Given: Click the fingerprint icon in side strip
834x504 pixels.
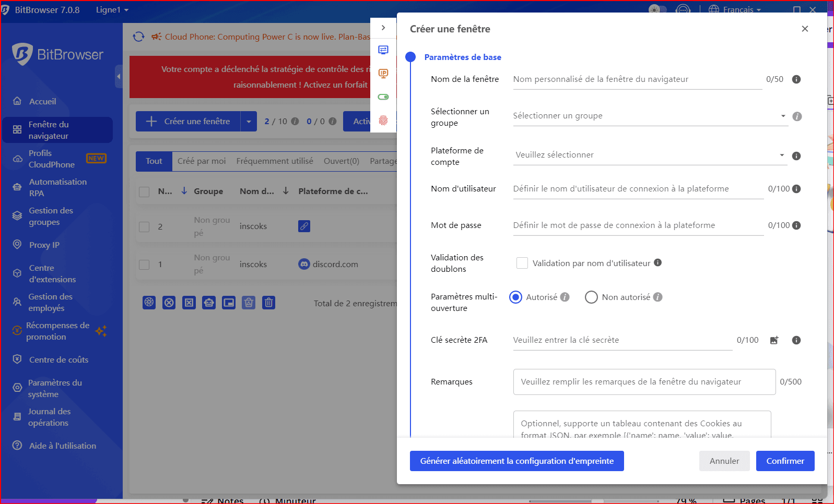Looking at the screenshot, I should point(383,121).
